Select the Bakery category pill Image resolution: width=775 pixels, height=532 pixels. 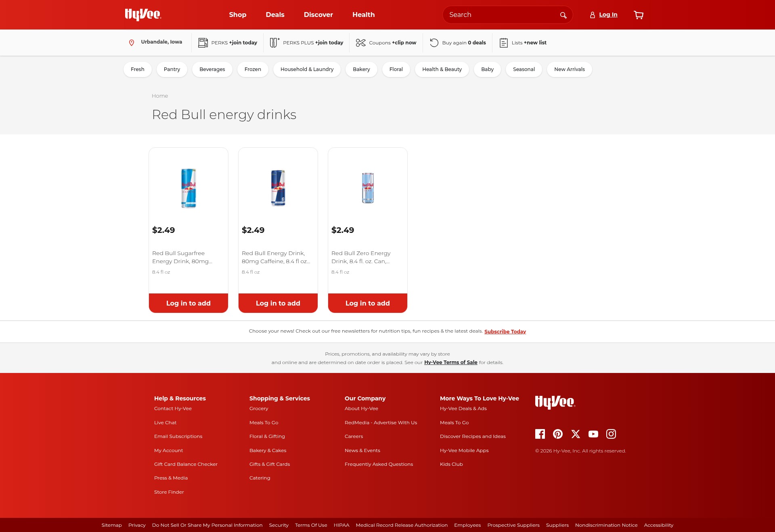pos(361,69)
